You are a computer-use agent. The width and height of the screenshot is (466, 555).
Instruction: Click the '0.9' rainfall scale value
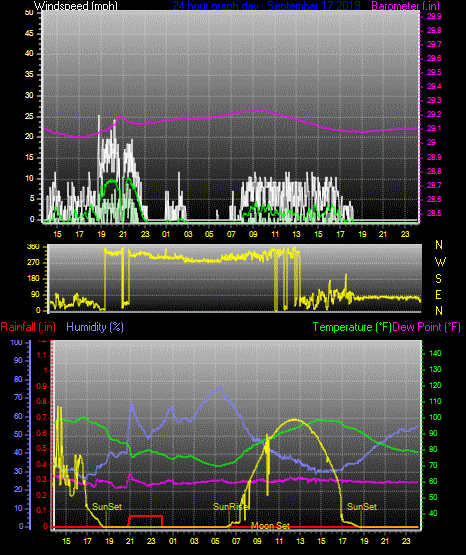pos(42,386)
